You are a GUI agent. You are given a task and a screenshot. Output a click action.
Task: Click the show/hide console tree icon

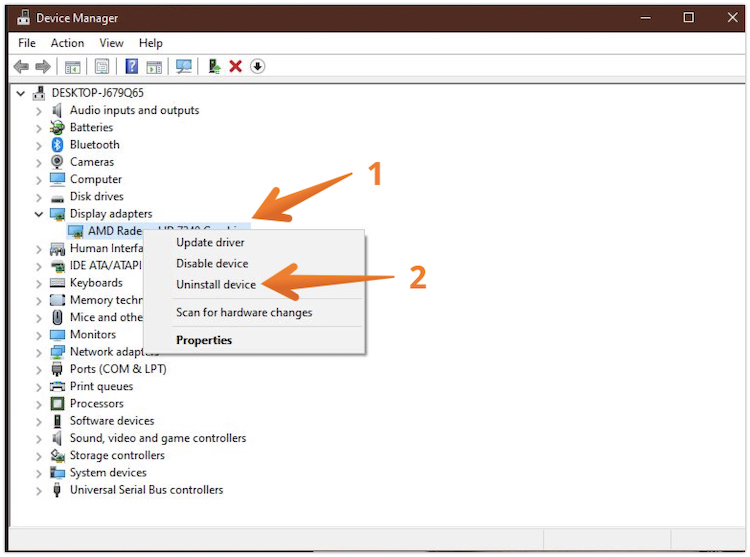coord(72,67)
